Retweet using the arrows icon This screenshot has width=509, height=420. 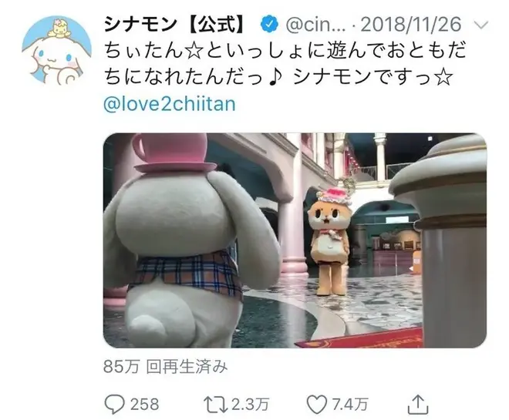[215, 404]
